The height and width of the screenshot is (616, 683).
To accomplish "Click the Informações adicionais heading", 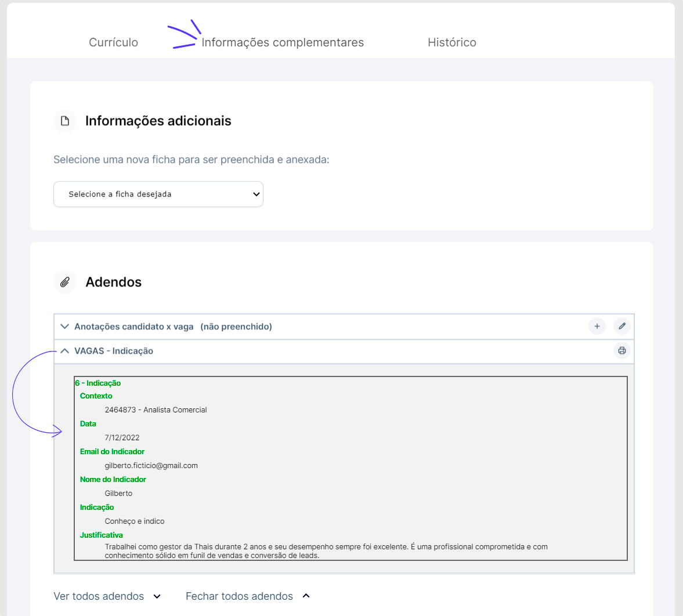I will (158, 121).
